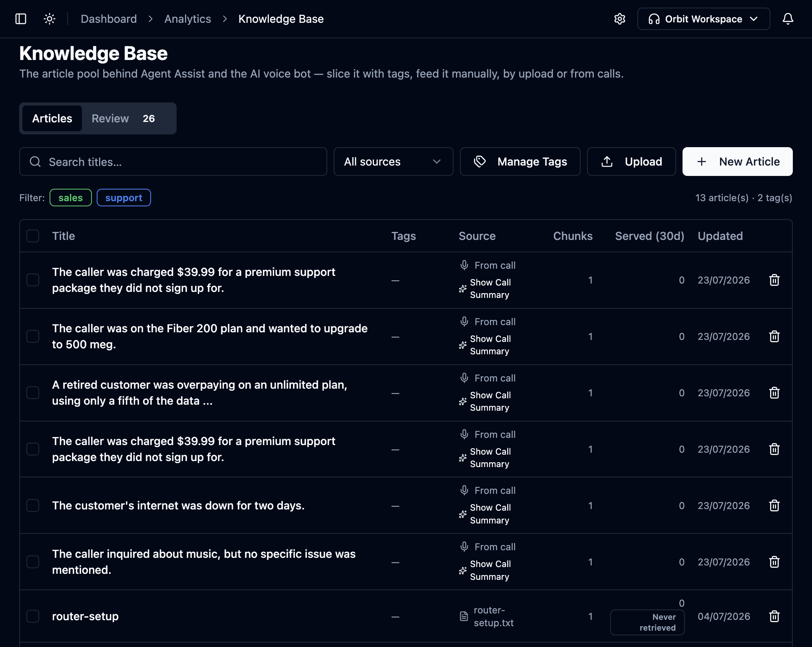Show Call Summary for music inquiry article
The image size is (812, 647).
(485, 570)
